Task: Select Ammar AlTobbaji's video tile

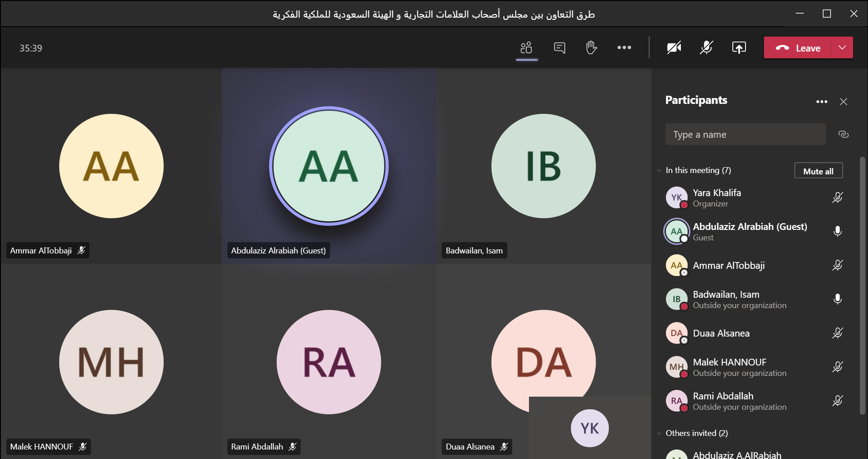Action: point(111,166)
